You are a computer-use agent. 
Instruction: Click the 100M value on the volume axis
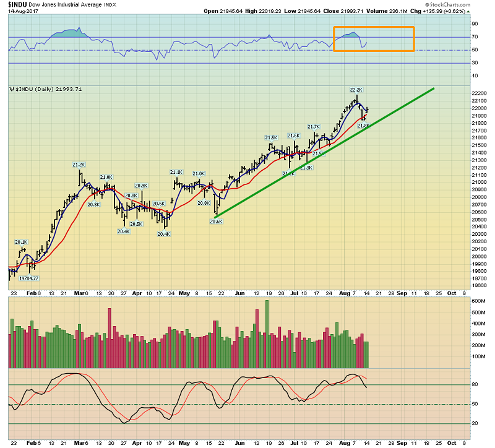(478, 357)
